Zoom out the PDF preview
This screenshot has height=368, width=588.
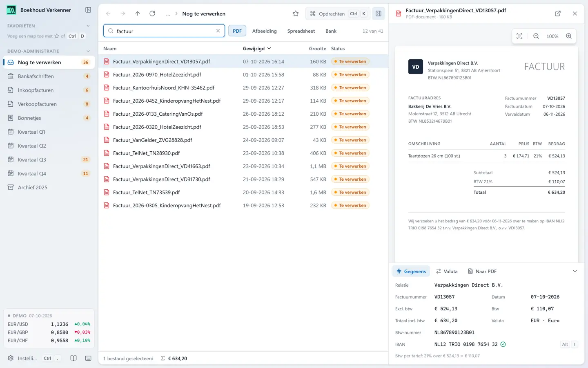pos(536,36)
